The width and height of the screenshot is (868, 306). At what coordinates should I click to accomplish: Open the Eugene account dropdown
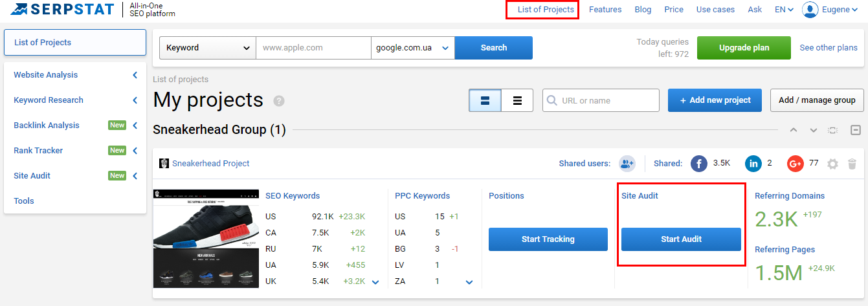pos(840,10)
